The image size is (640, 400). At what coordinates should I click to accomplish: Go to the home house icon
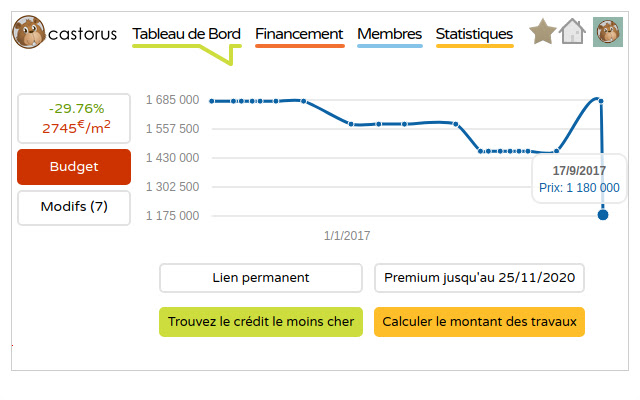point(572,32)
